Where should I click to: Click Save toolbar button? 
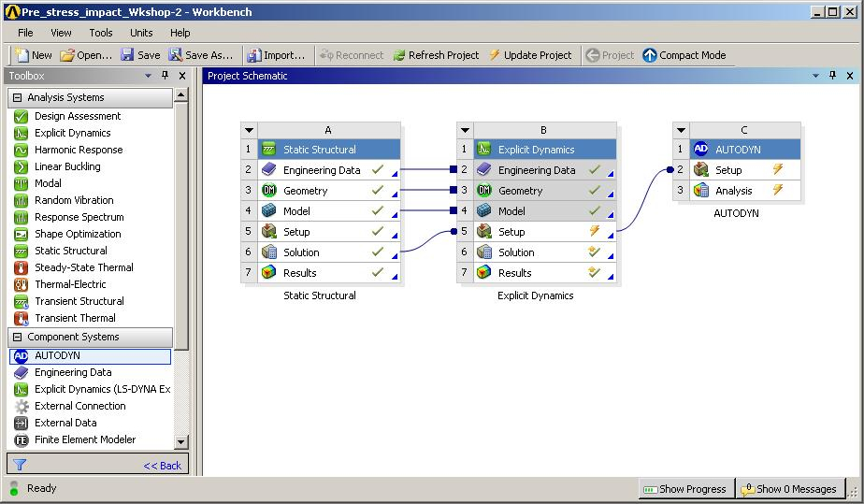pos(140,55)
